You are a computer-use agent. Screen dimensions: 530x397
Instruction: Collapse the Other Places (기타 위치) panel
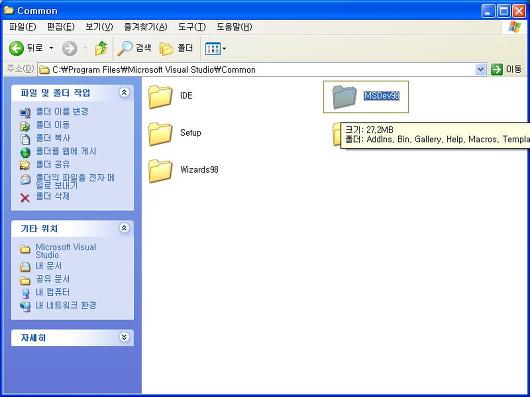124,228
